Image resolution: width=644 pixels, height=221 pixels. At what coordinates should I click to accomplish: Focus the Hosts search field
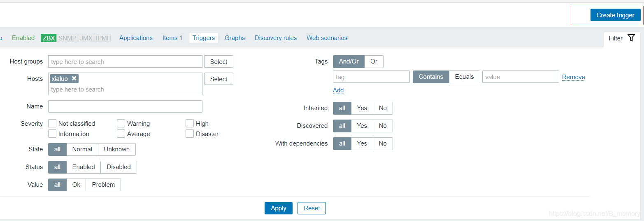[125, 89]
